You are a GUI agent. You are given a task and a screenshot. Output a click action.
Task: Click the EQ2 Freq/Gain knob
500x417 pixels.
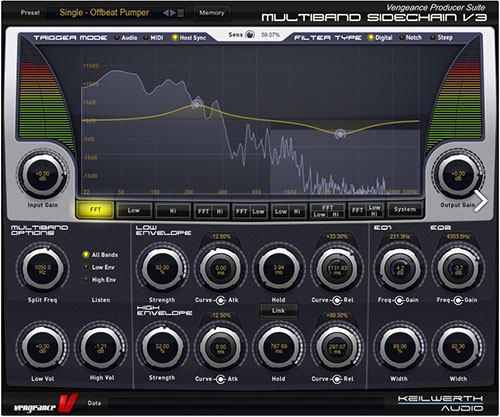point(458,269)
